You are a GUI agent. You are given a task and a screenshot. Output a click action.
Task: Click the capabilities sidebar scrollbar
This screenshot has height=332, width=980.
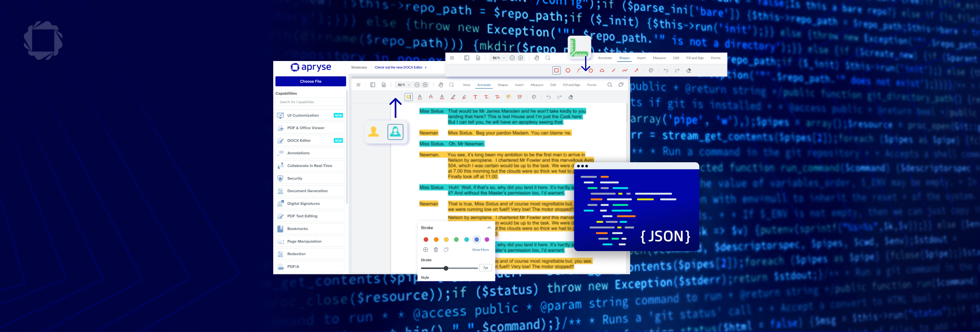pyautogui.click(x=347, y=146)
